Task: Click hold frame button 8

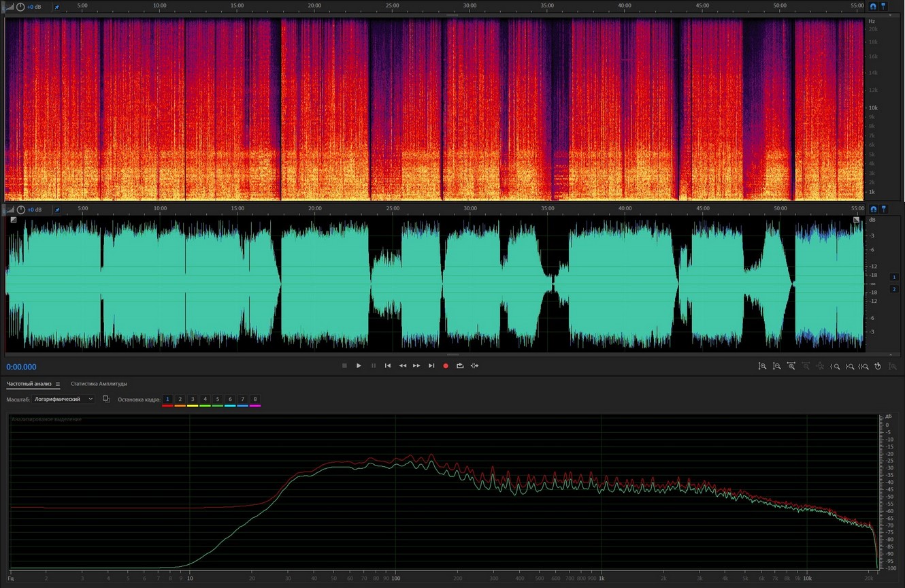Action: [255, 399]
